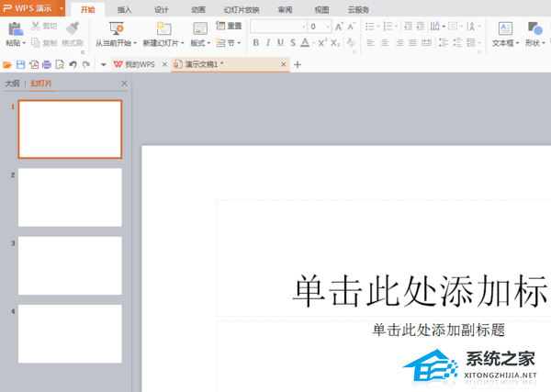Viewport: 551px width, 392px height.
Task: Click the New Slide (新建幻灯片) icon
Action: tap(163, 29)
